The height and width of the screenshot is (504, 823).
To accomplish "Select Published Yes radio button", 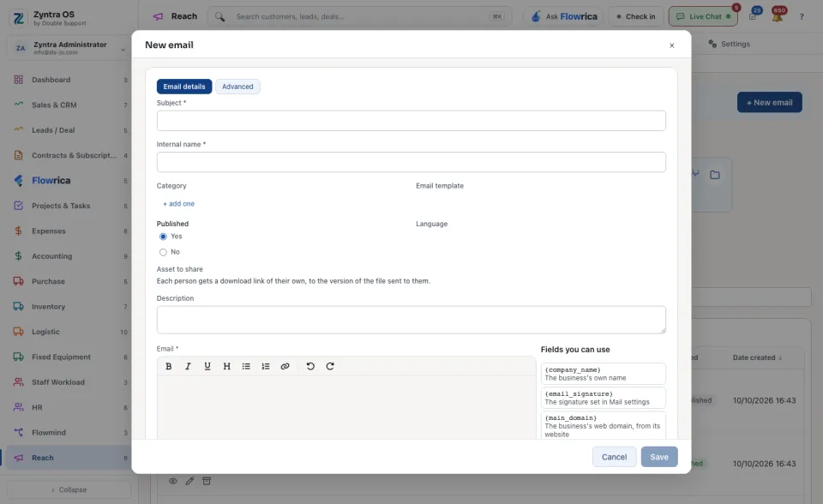I will point(163,237).
